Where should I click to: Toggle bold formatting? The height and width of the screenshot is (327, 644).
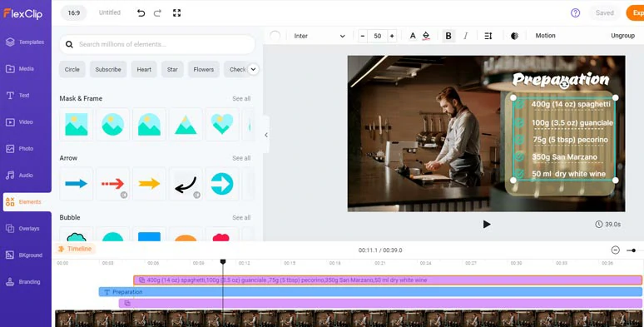tap(448, 36)
